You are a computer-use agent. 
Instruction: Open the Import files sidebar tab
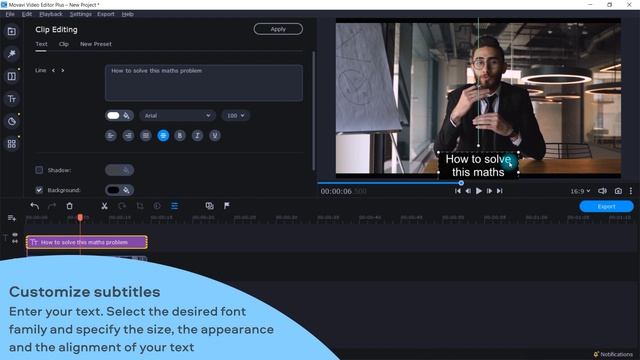tap(11, 31)
